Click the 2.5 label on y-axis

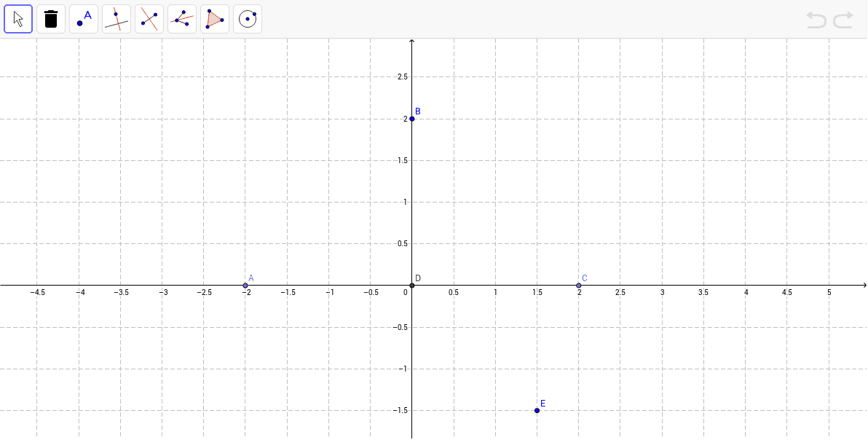click(403, 77)
